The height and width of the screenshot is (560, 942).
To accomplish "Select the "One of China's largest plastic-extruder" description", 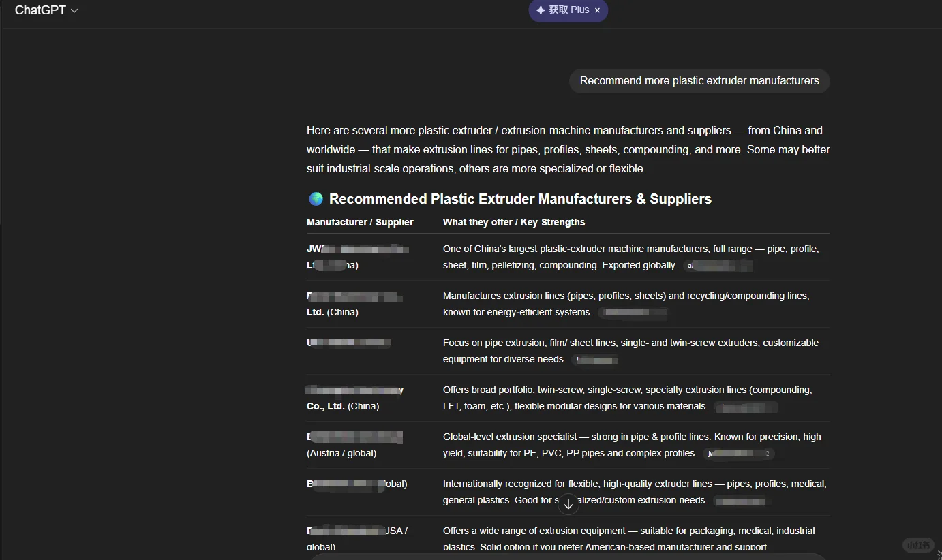I will coord(631,257).
